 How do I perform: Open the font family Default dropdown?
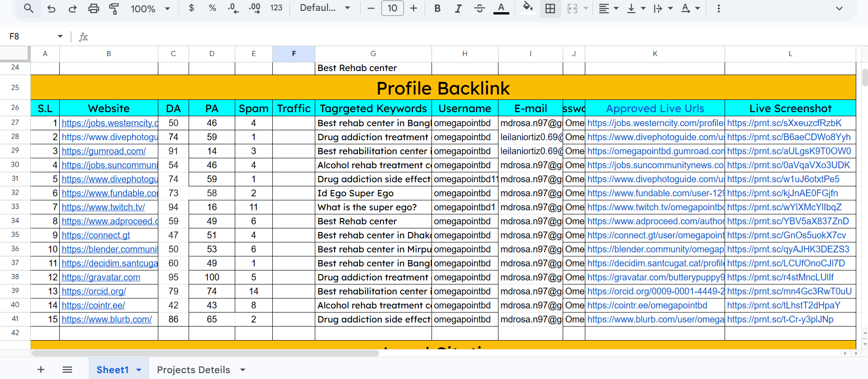click(325, 8)
